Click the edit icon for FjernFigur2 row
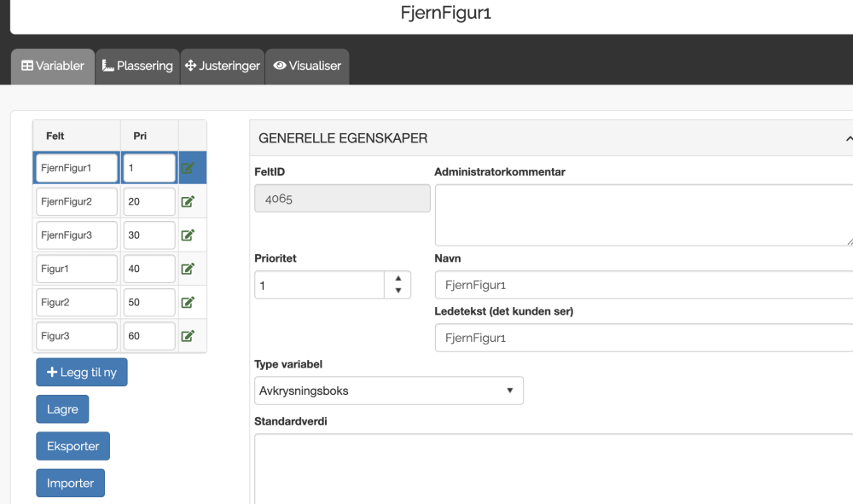 [x=189, y=202]
